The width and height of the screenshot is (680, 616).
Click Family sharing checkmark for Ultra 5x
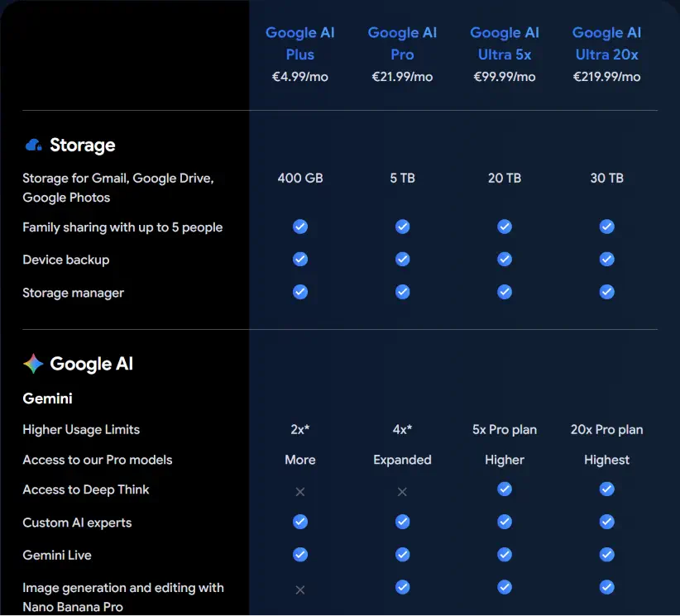click(x=505, y=227)
